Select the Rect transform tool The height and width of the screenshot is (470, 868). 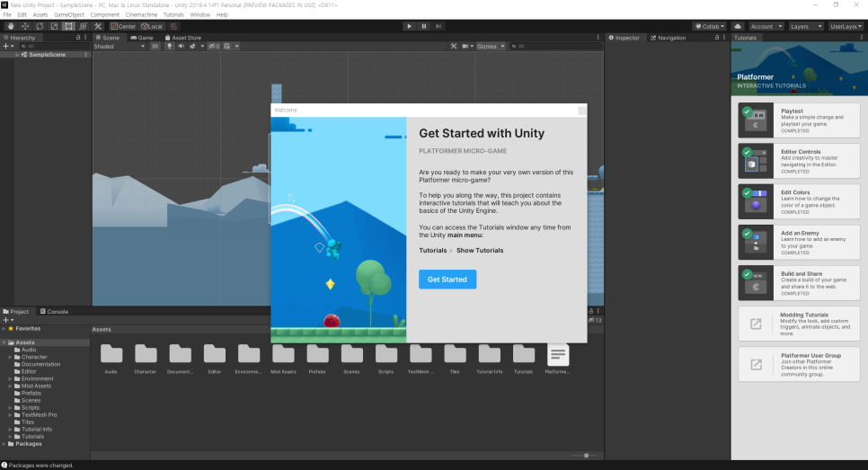click(x=68, y=26)
